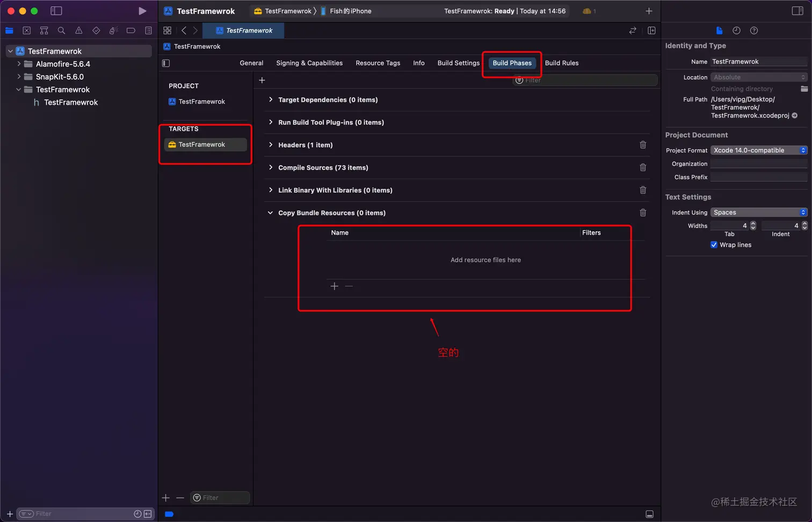Expand the SnapKit-5.6.0 folder
The image size is (812, 522).
(19, 76)
